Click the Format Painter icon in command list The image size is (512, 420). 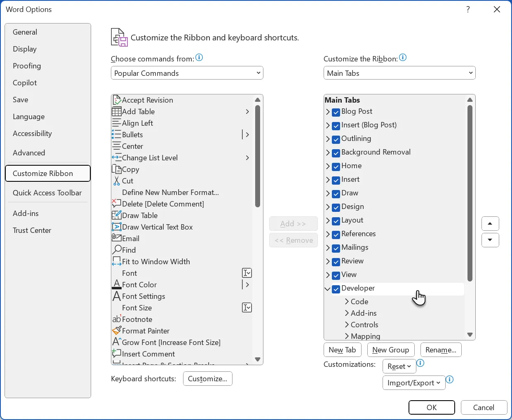[x=117, y=331]
